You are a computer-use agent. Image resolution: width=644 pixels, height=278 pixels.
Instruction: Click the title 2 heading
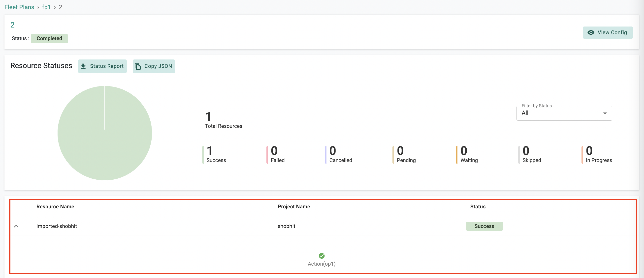(x=12, y=25)
